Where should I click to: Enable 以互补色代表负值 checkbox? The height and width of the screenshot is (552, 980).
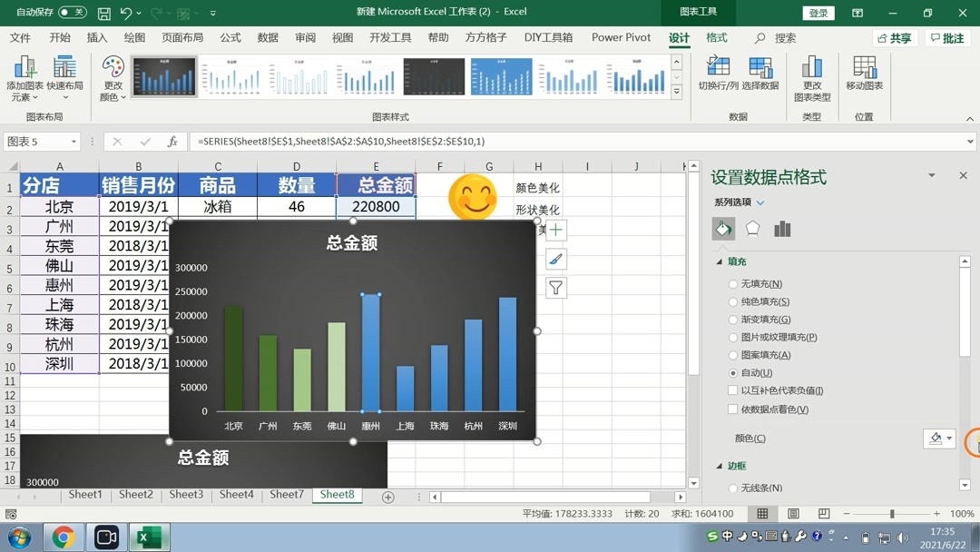click(732, 389)
